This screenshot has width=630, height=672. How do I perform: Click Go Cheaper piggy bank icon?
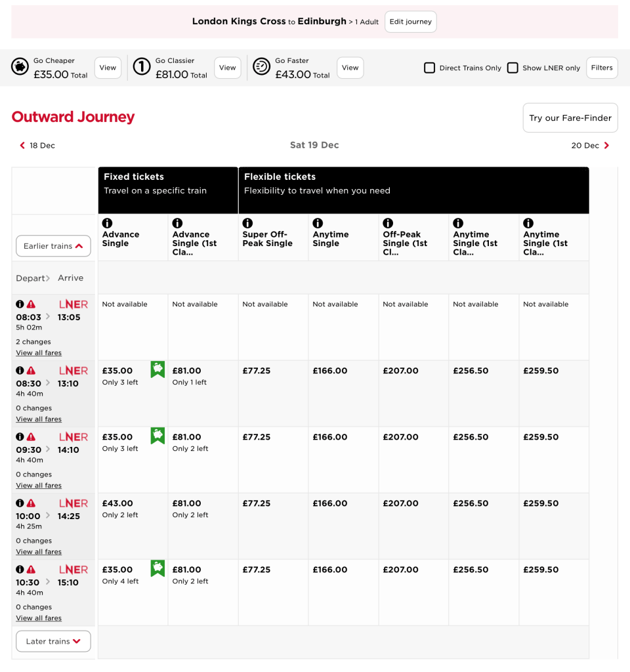click(20, 67)
